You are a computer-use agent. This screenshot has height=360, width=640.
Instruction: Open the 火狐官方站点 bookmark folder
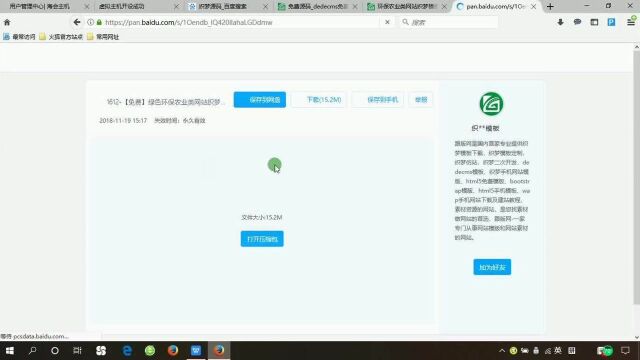point(61,37)
